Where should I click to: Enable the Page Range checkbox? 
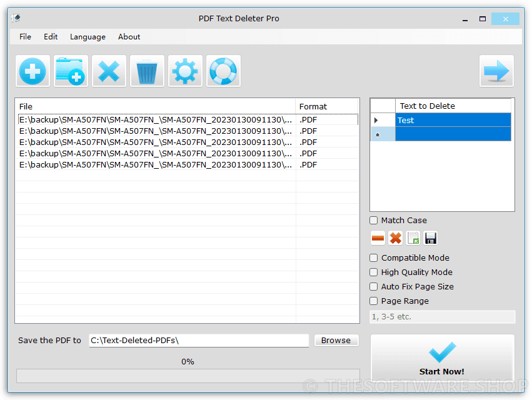point(374,301)
